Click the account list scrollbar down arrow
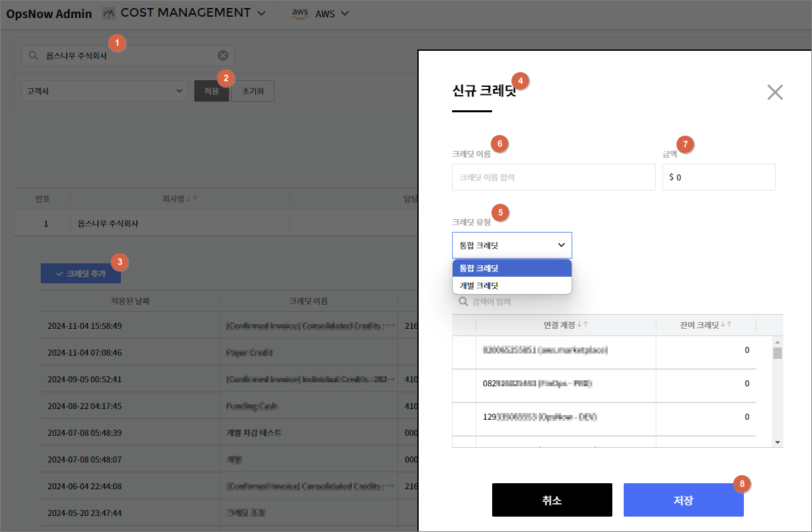This screenshot has width=812, height=532. tap(777, 442)
